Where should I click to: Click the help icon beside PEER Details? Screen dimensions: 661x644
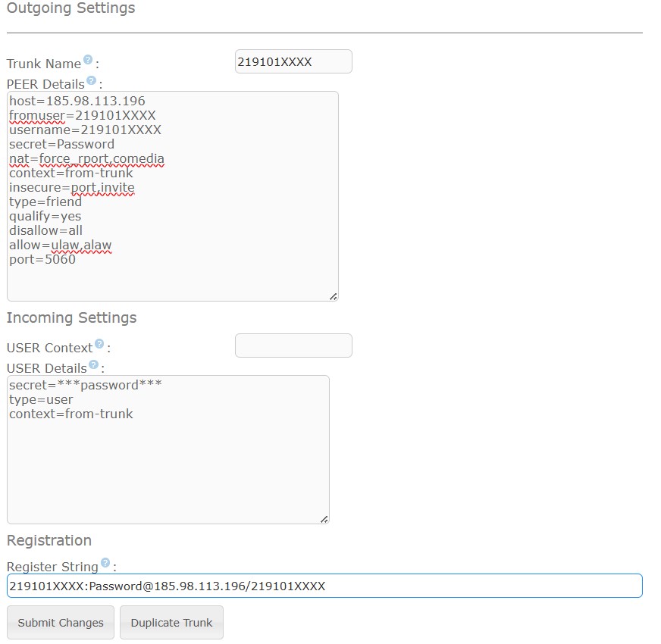91,80
